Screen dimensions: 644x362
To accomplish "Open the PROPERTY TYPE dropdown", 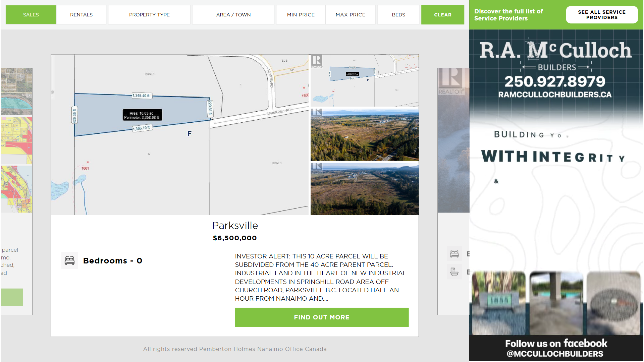I will (x=149, y=15).
